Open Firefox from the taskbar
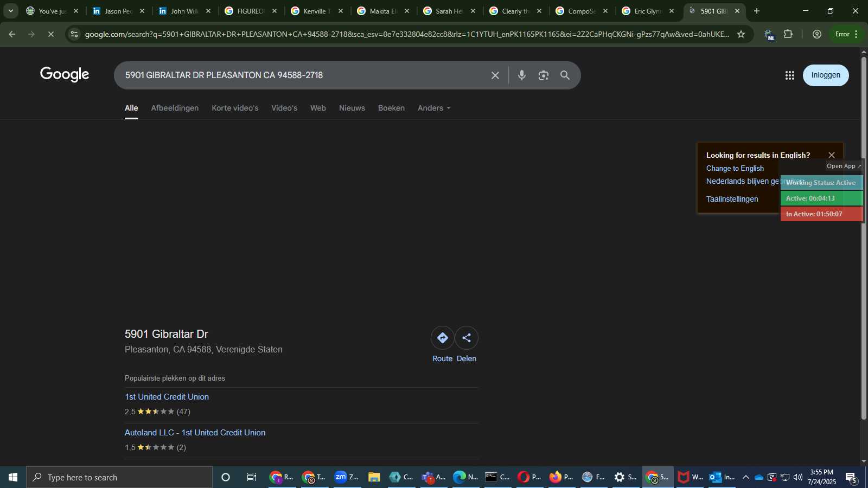The height and width of the screenshot is (488, 868). point(561,477)
